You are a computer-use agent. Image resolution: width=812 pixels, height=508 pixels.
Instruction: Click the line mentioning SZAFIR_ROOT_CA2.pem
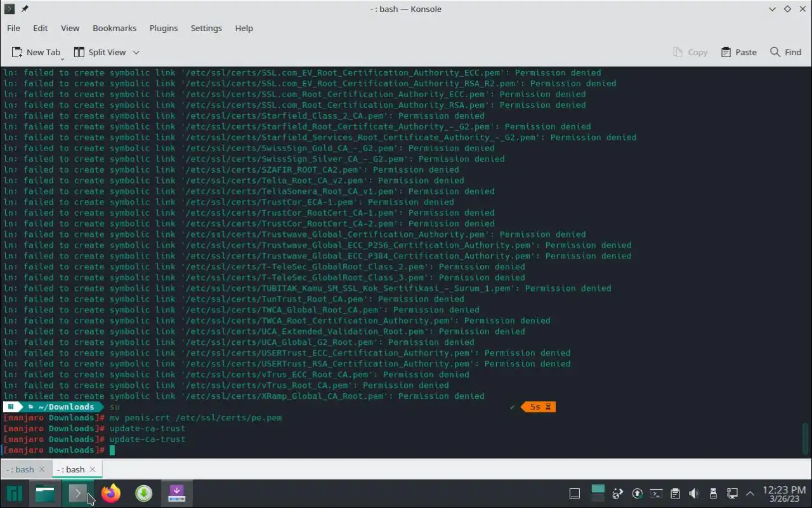pos(231,170)
